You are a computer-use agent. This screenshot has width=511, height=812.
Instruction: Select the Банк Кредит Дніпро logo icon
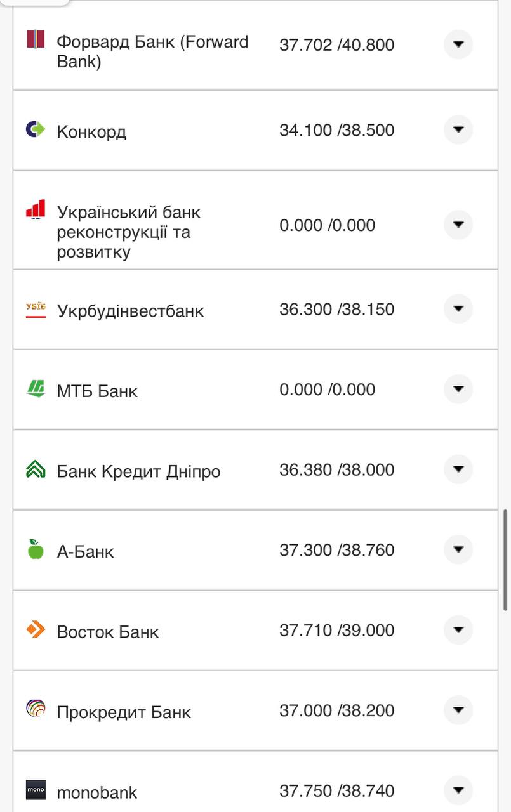[35, 466]
